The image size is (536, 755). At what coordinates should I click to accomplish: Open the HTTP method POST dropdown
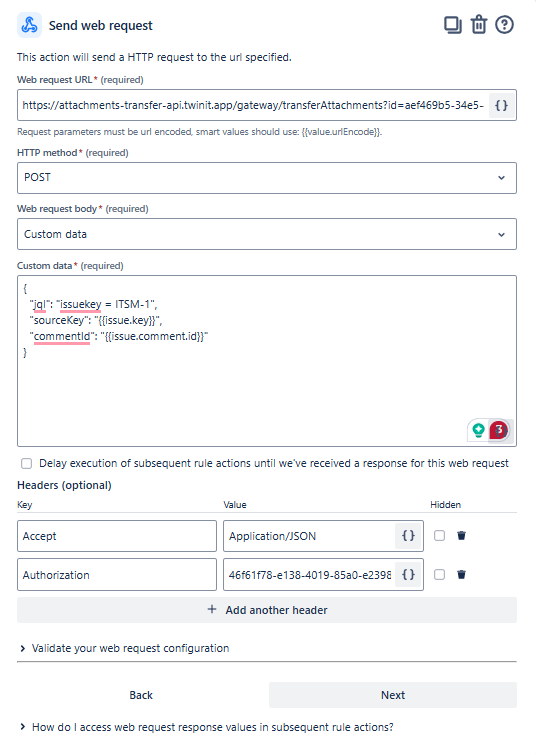point(267,178)
